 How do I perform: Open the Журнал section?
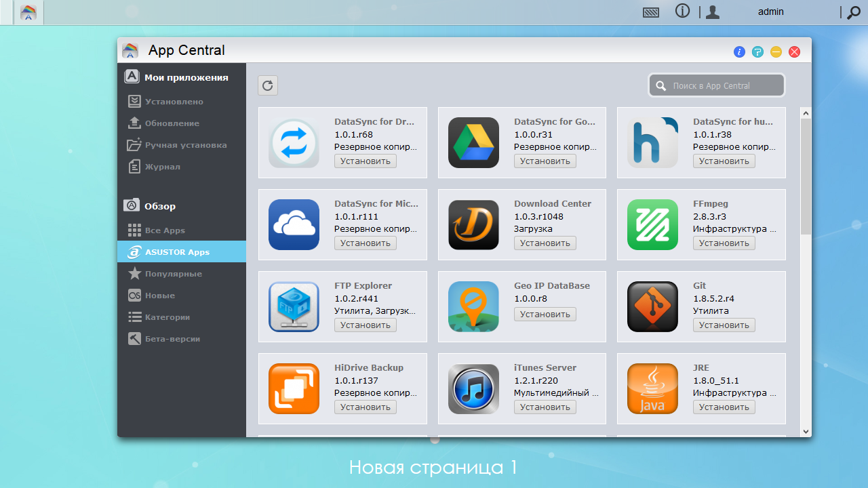182,167
